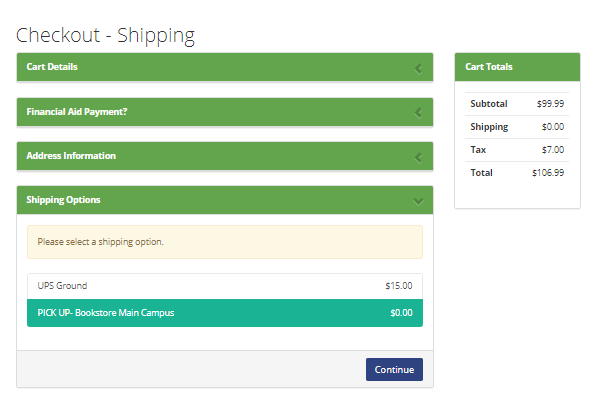This screenshot has width=612, height=418.
Task: Expand the Address Information panel
Action: point(225,156)
